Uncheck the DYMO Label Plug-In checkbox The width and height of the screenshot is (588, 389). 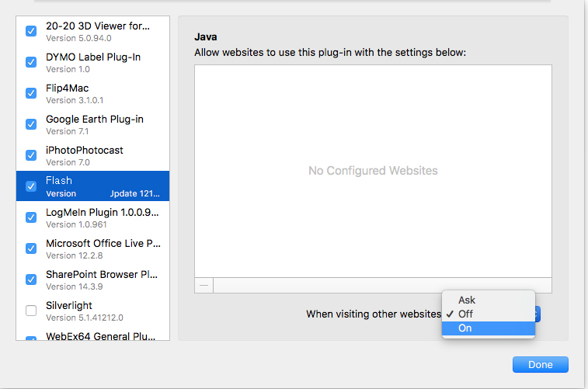(x=31, y=62)
